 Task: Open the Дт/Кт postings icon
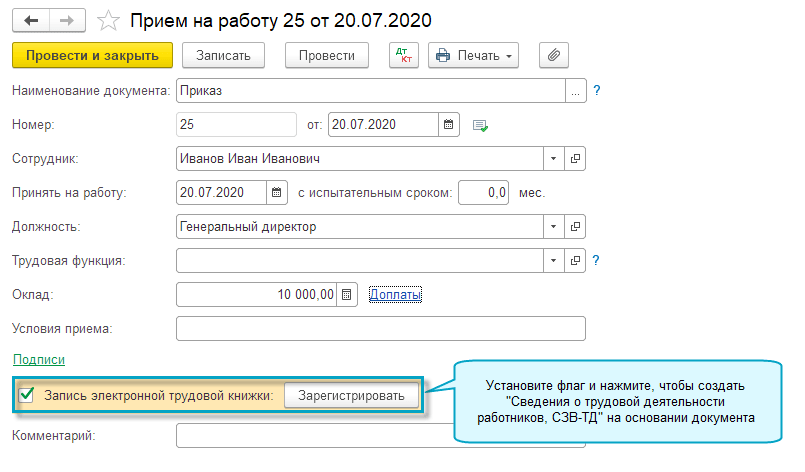tap(404, 56)
